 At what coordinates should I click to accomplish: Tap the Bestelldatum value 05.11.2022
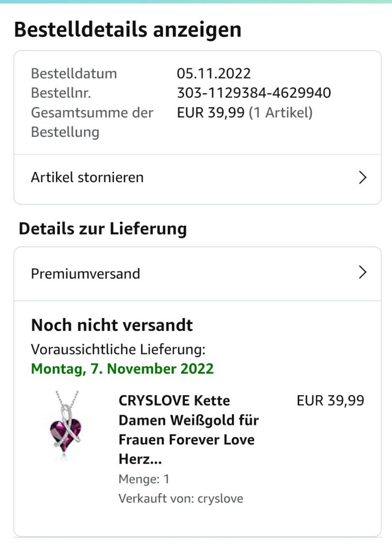point(214,73)
